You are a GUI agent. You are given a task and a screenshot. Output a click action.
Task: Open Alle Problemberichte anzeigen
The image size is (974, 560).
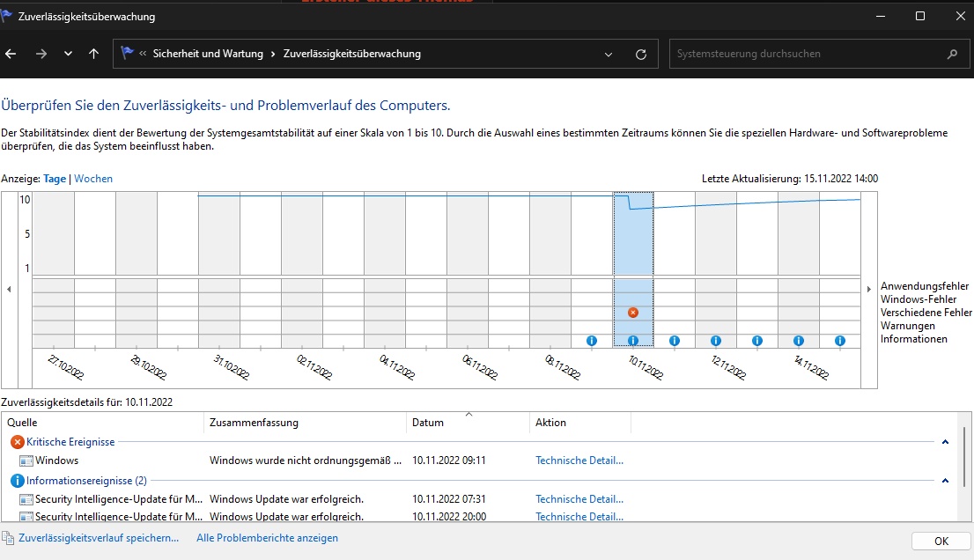(x=267, y=538)
